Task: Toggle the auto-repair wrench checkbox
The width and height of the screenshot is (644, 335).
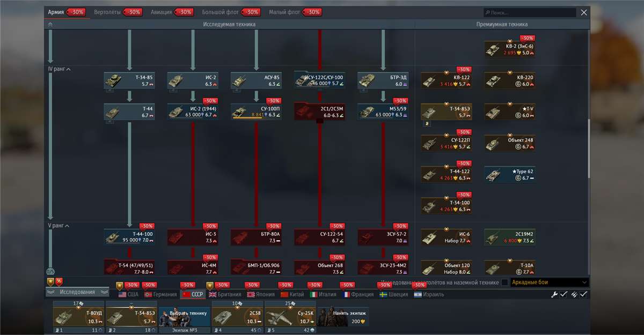Action: point(563,294)
